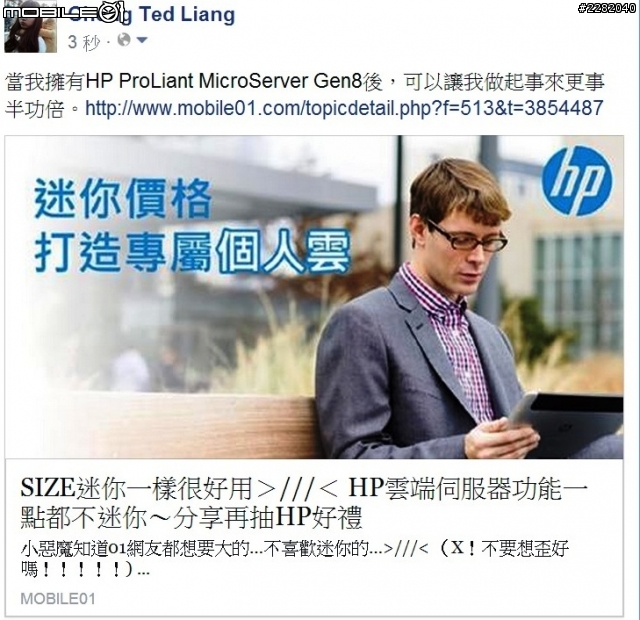Click the MOBILE01 source label
Image resolution: width=640 pixels, height=620 pixels.
[x=58, y=599]
